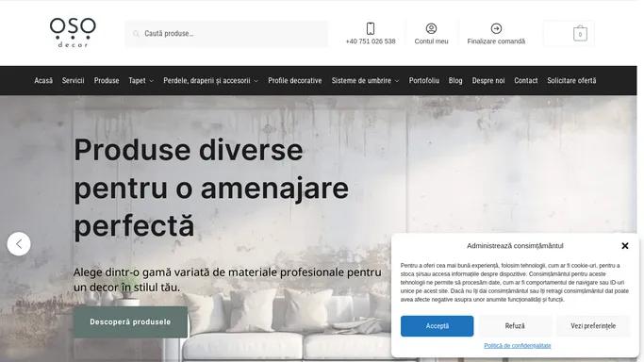644x362 pixels.
Task: Open Profile decorative menu item
Action: [295, 80]
